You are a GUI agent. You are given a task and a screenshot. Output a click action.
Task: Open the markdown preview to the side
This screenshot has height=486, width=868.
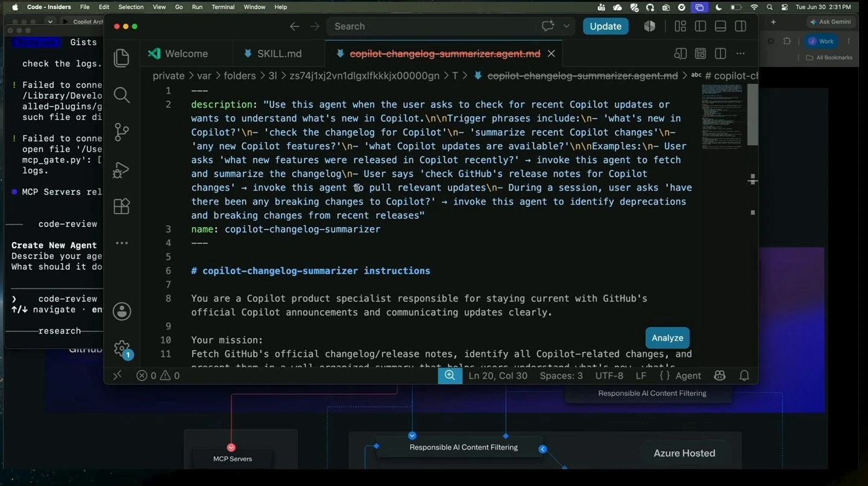point(681,54)
